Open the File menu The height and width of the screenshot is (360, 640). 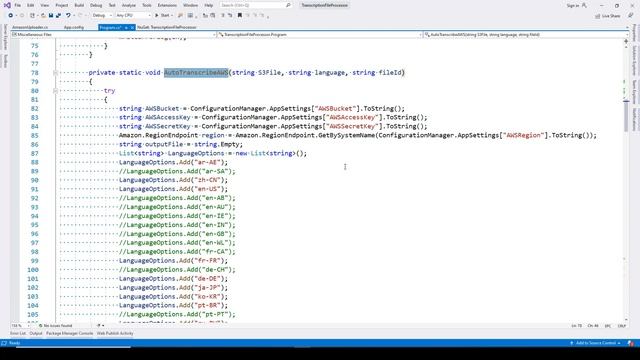click(x=18, y=5)
